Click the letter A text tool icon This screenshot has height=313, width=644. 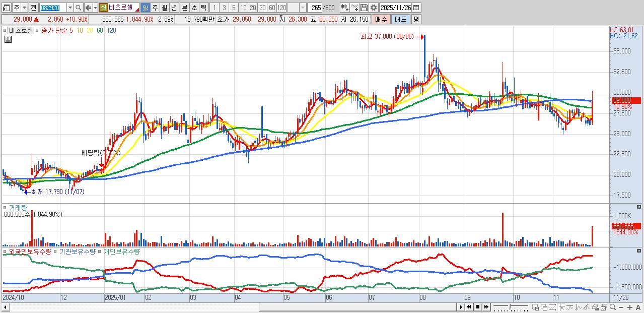click(x=638, y=307)
